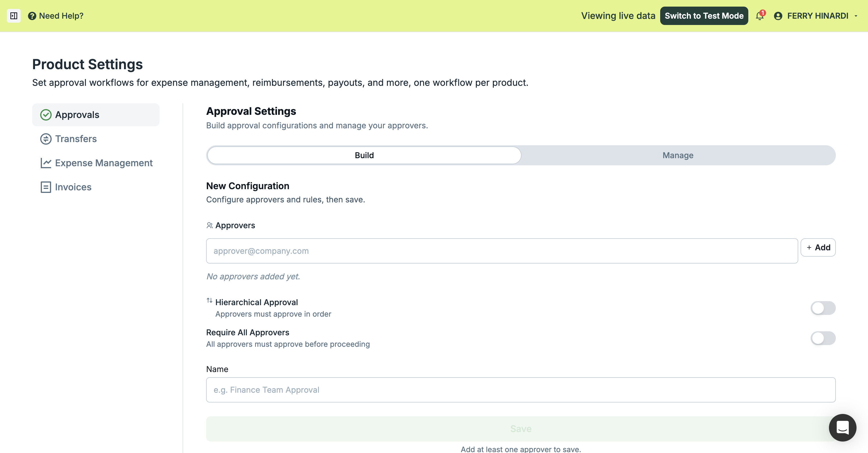This screenshot has height=453, width=868.
Task: Turn on Require All Approvers switch
Action: click(x=823, y=338)
